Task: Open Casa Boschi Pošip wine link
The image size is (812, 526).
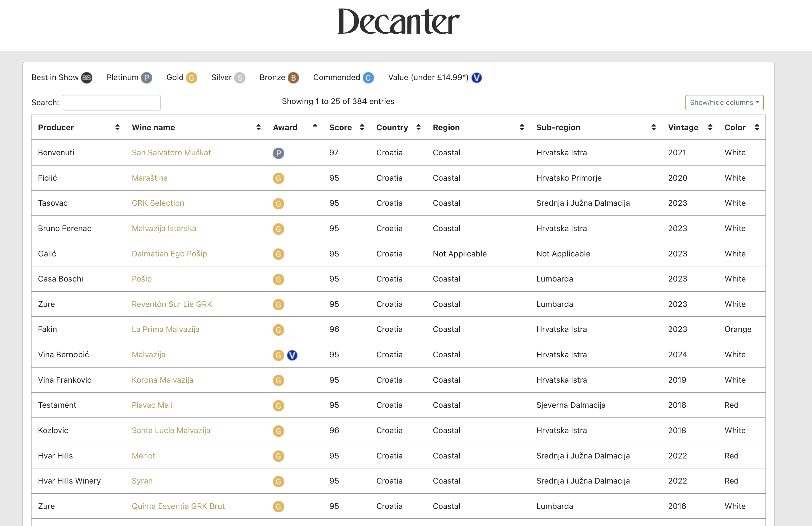Action: [x=142, y=279]
